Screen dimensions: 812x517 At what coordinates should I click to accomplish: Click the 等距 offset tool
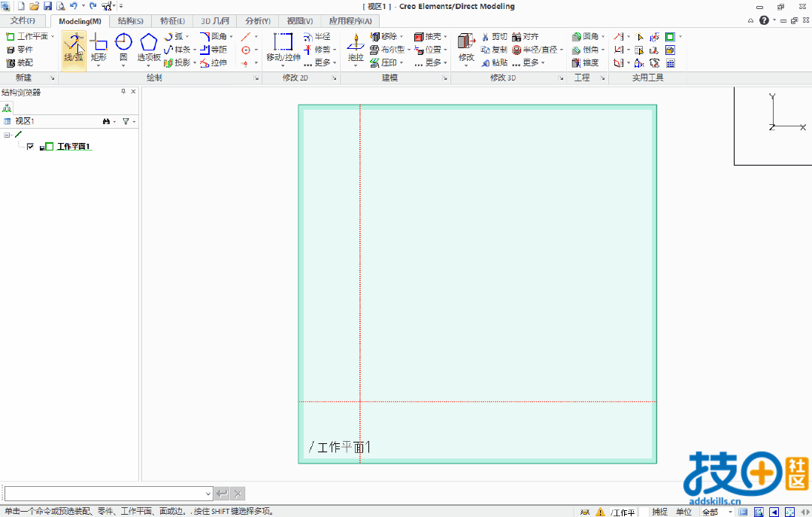(214, 50)
